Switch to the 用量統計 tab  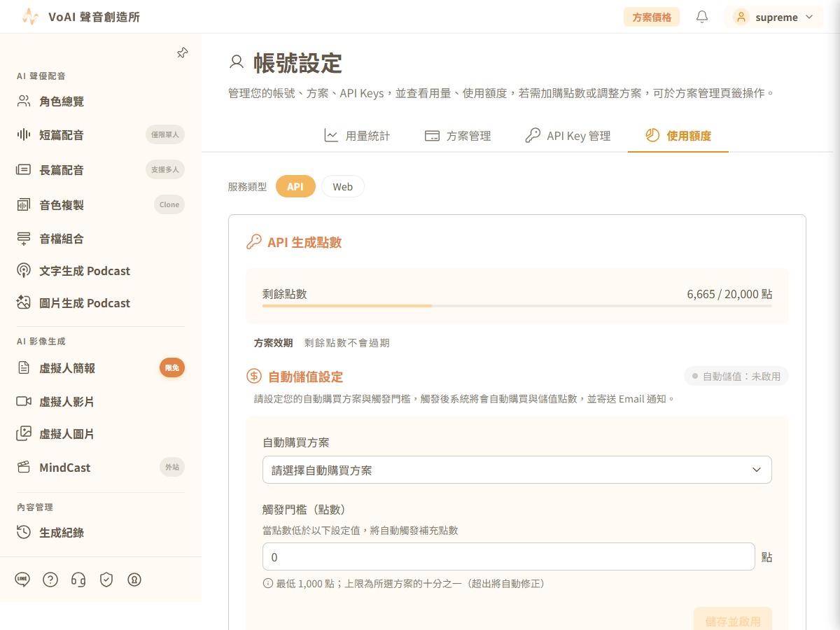[357, 136]
